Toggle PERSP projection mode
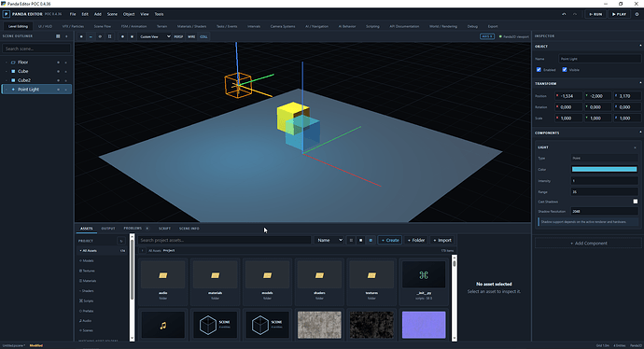Image resolution: width=644 pixels, height=349 pixels. coord(178,36)
